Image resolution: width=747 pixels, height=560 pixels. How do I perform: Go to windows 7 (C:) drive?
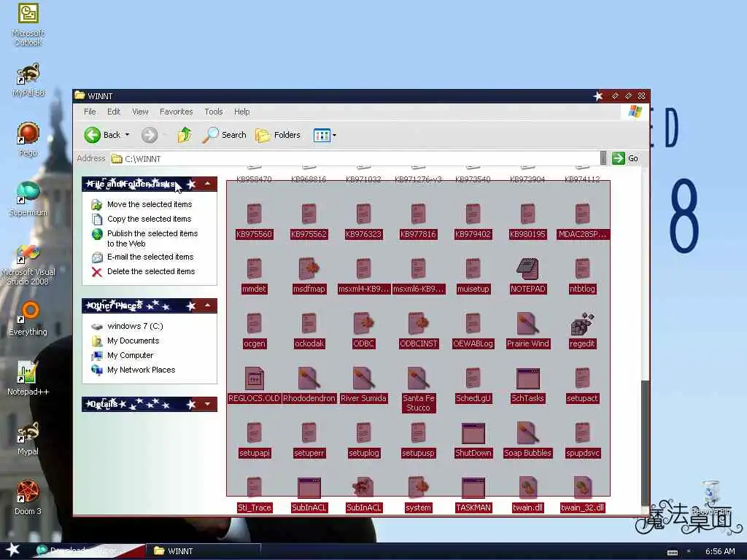coord(127,326)
